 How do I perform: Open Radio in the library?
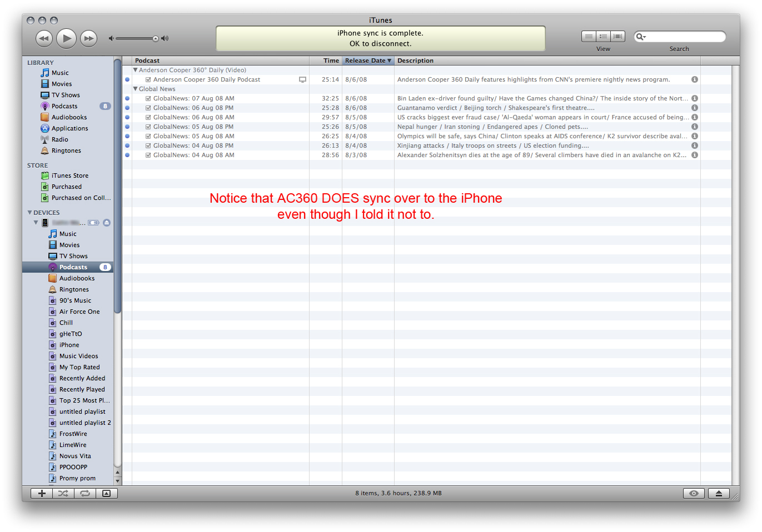(x=59, y=139)
